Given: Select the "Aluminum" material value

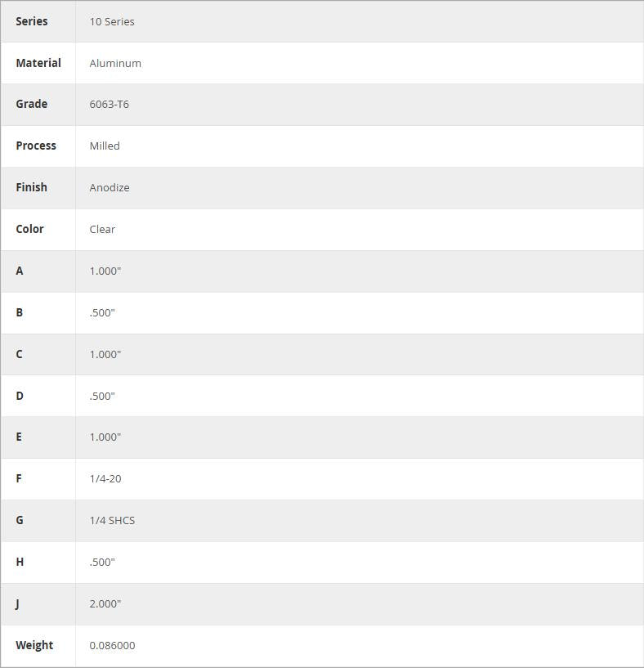Looking at the screenshot, I should point(115,64).
